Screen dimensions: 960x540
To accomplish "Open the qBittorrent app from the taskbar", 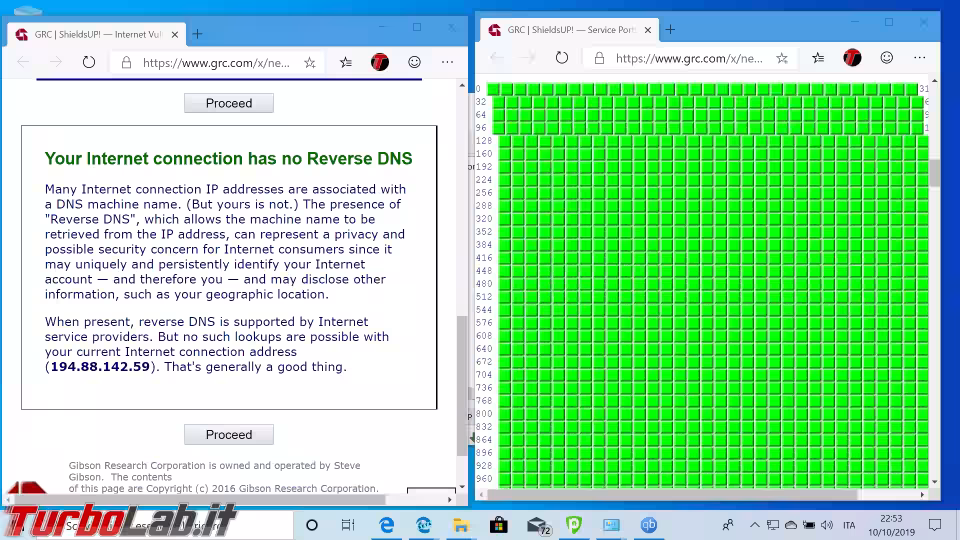I will tap(649, 525).
